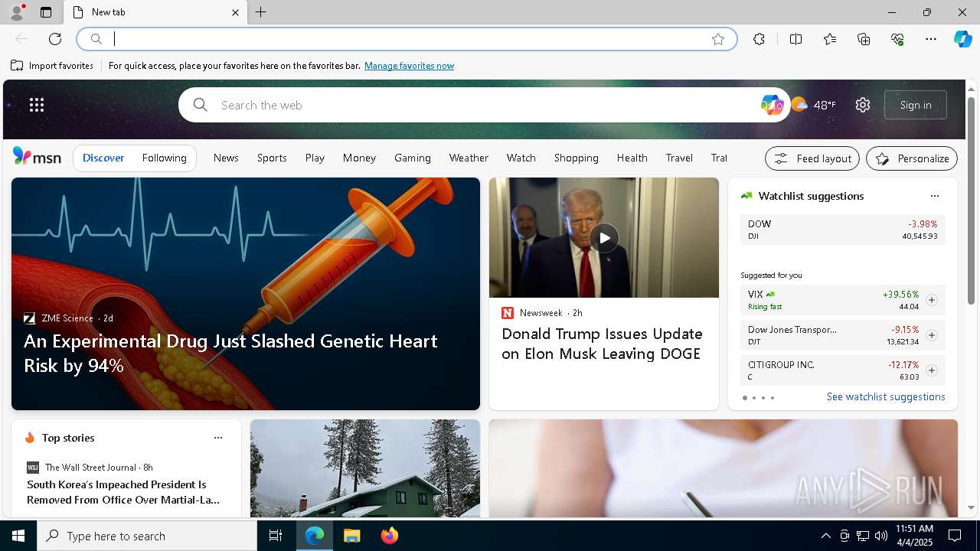The height and width of the screenshot is (551, 980).
Task: Open Browser essentials icon
Action: point(897,39)
